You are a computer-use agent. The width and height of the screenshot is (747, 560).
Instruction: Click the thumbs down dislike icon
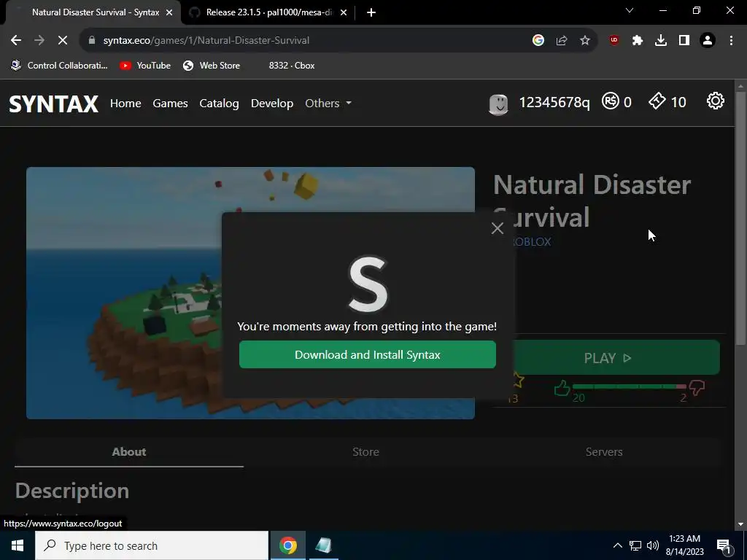click(697, 388)
